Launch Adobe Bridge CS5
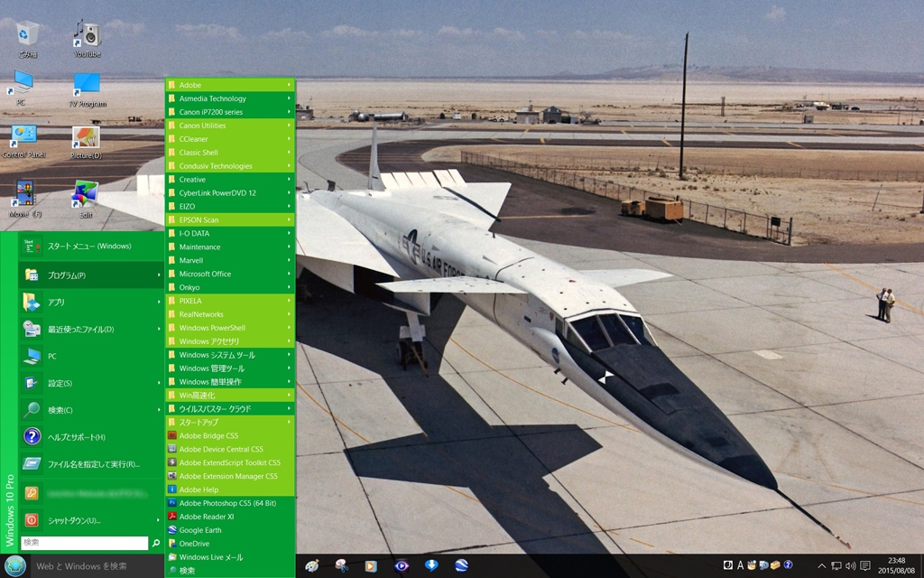This screenshot has height=578, width=924. point(230,435)
